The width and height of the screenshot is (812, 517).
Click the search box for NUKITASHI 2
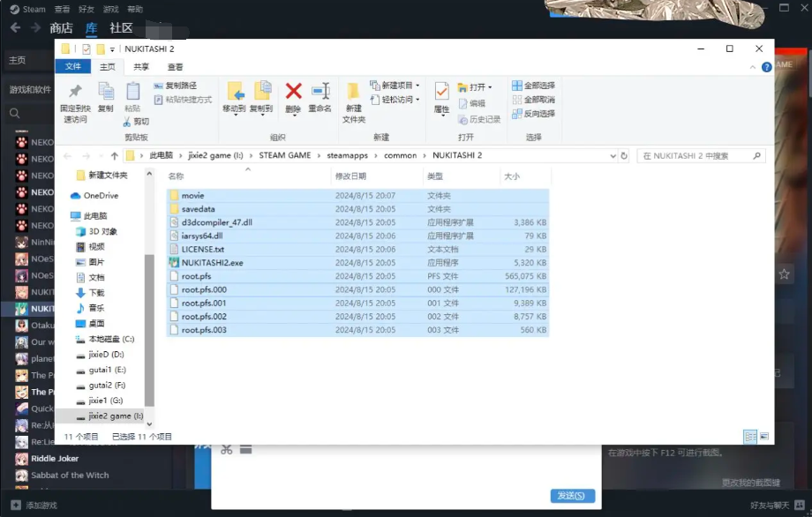click(x=697, y=156)
